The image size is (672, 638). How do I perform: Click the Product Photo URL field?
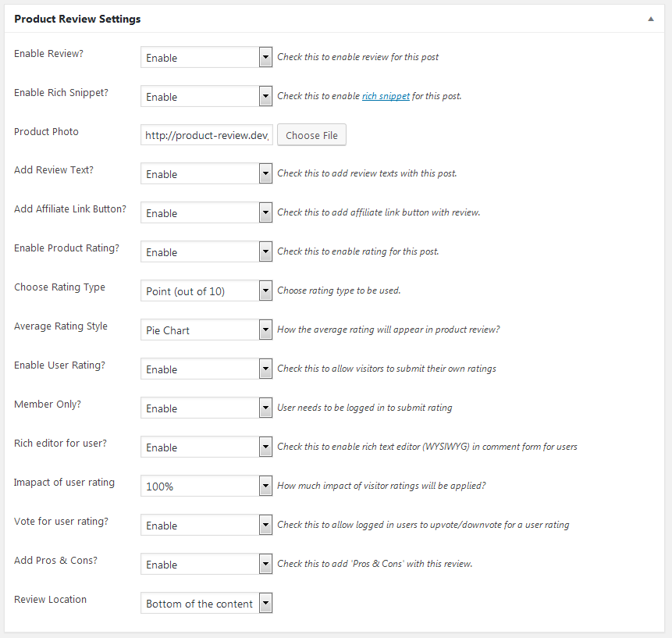pos(207,135)
